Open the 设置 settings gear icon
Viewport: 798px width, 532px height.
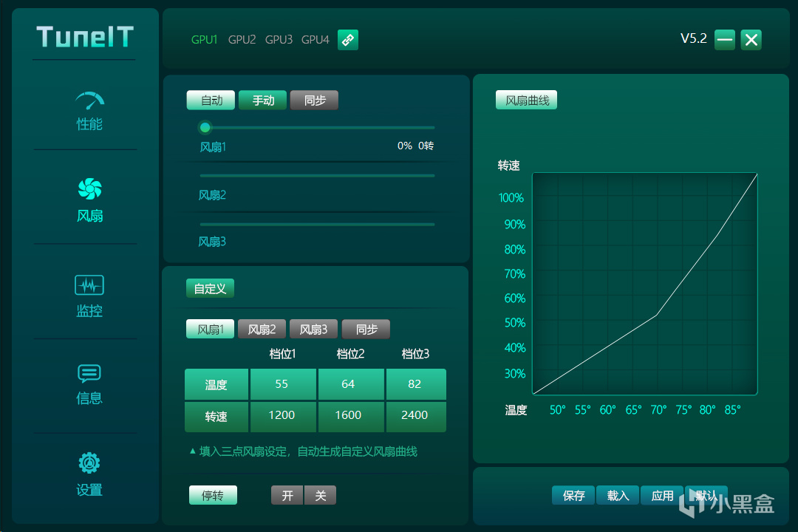click(89, 463)
